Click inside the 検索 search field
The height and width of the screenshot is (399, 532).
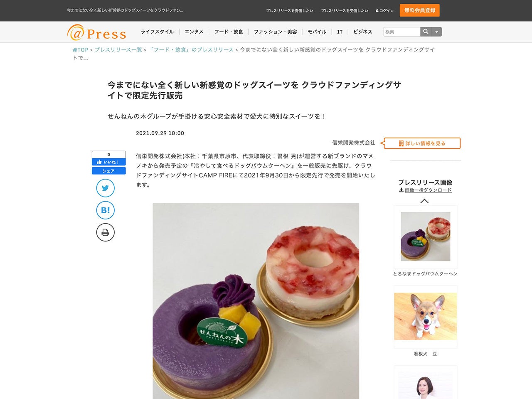click(x=402, y=32)
